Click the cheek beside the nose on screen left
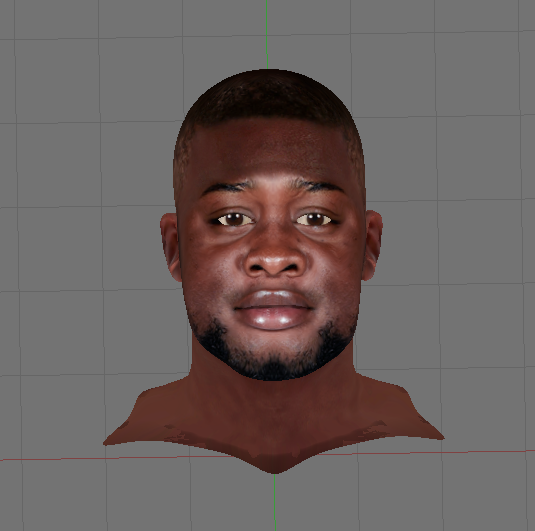This screenshot has height=531, width=535. [218, 259]
